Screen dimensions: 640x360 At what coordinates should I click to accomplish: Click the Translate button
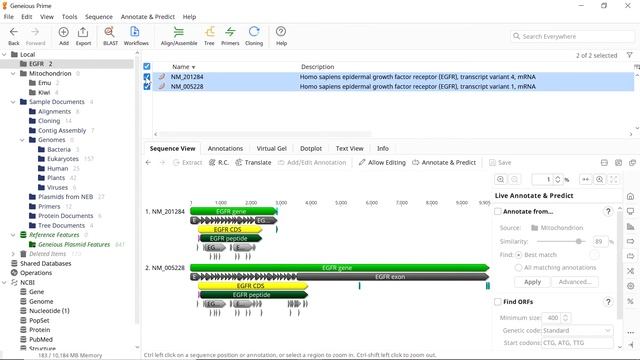pos(253,162)
